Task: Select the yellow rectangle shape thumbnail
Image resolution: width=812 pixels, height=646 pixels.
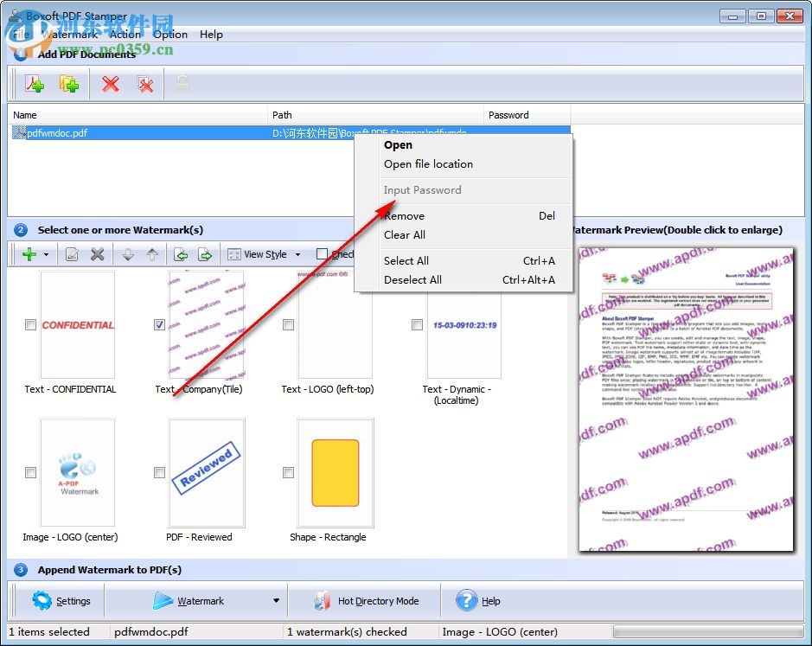Action: tap(336, 472)
